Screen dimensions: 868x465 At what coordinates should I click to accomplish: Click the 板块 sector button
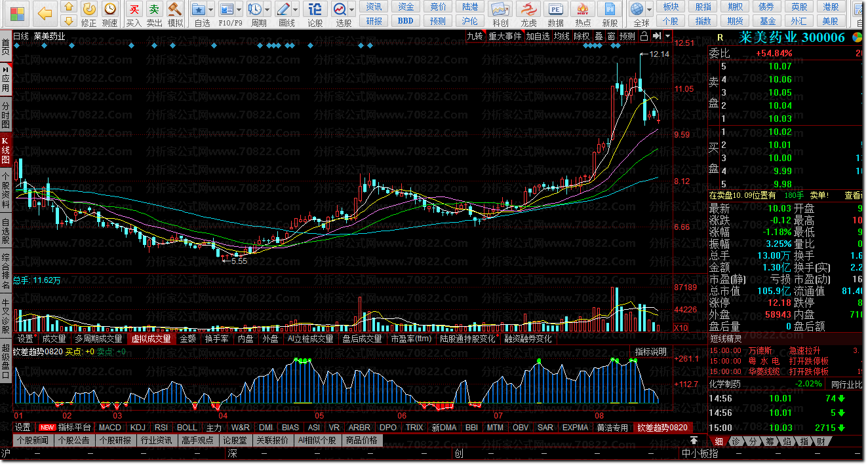coord(671,7)
